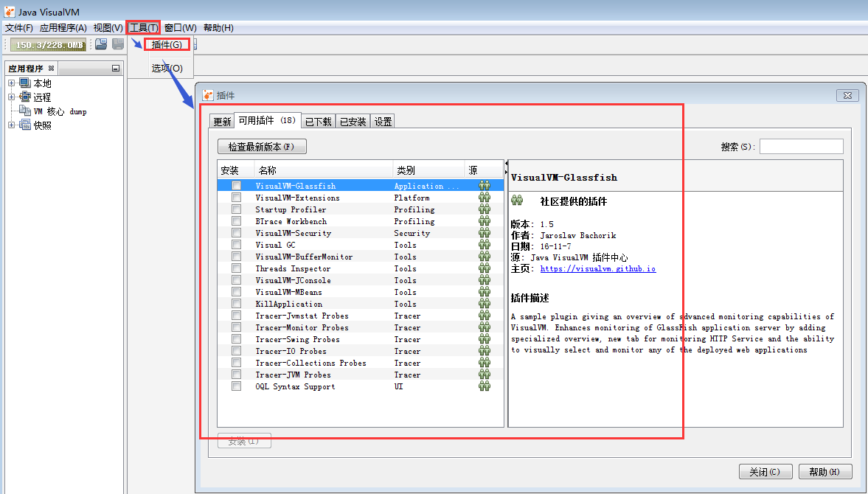Image resolution: width=868 pixels, height=494 pixels.
Task: Tick the checkbox next to BTrace Workbench
Action: click(x=236, y=221)
